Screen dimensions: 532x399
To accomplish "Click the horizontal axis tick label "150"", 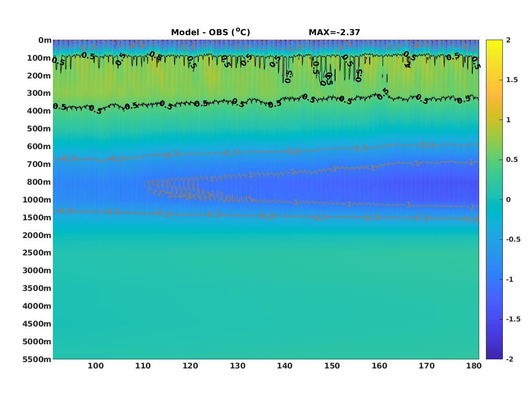I will coord(332,366).
